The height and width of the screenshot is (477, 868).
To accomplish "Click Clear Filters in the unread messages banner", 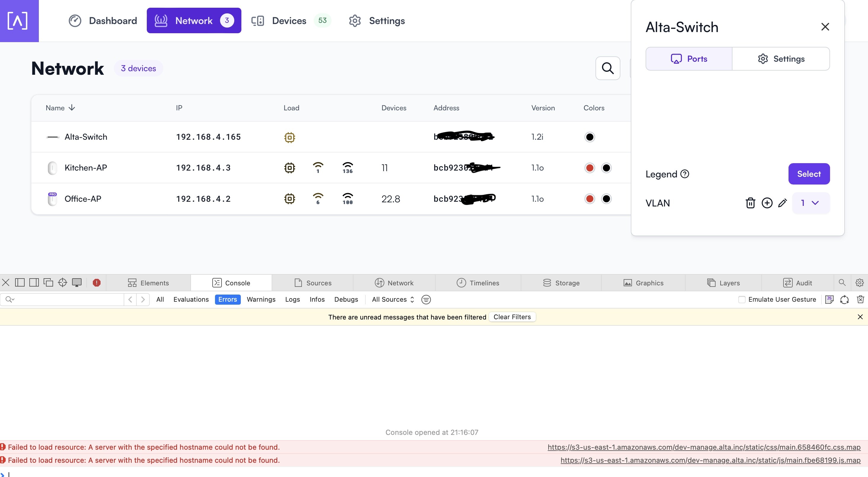I will point(512,317).
